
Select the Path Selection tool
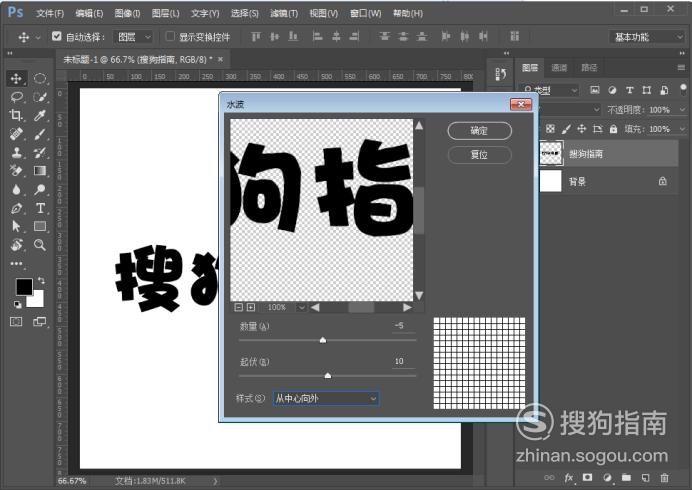click(16, 226)
